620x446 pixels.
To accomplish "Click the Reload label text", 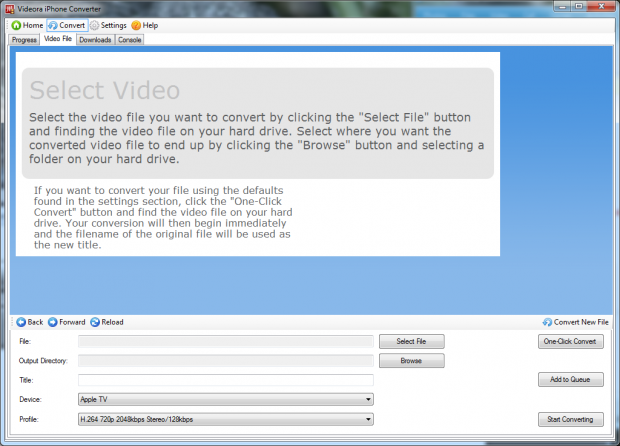I will pos(112,322).
